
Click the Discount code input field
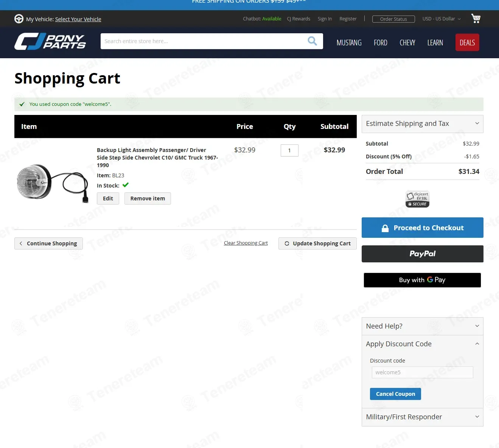pos(422,372)
